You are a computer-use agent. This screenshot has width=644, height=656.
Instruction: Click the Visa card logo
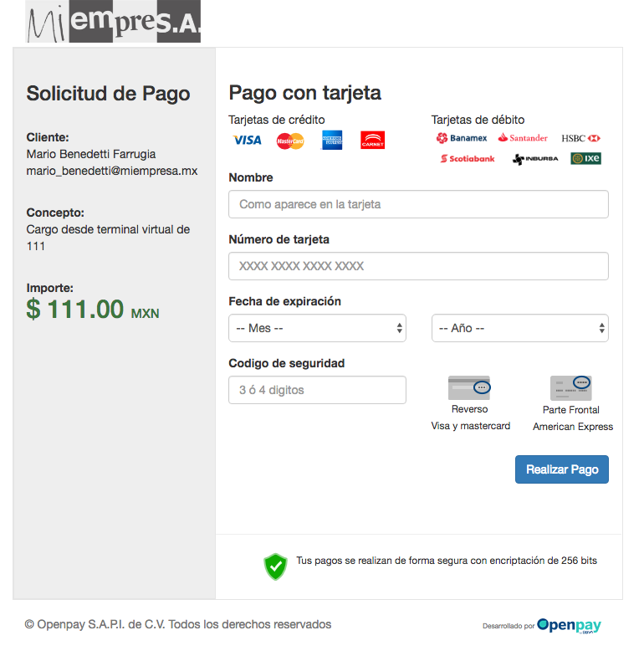coord(247,141)
